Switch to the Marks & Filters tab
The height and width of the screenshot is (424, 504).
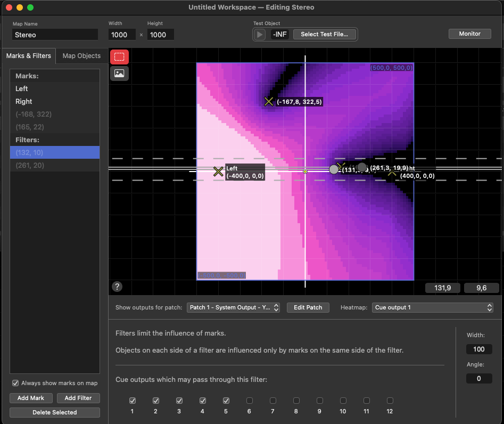[x=29, y=56]
